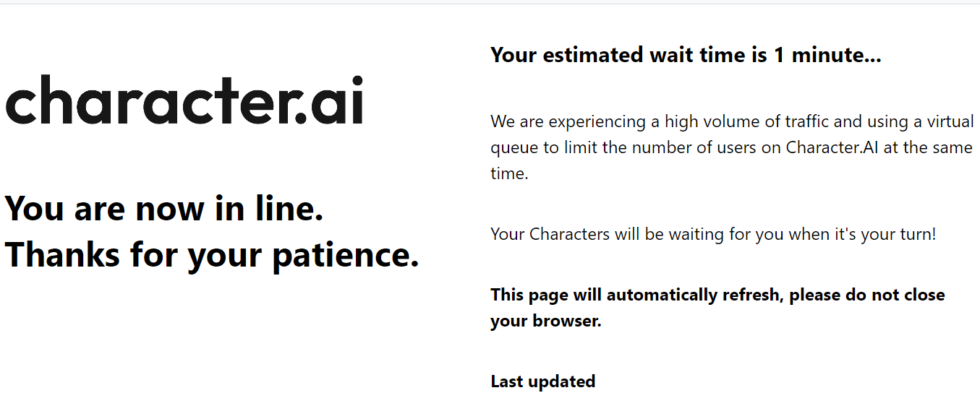Screen dimensions: 980x406
Task: Click the high volume of traffic paragraph
Action: pos(731,147)
